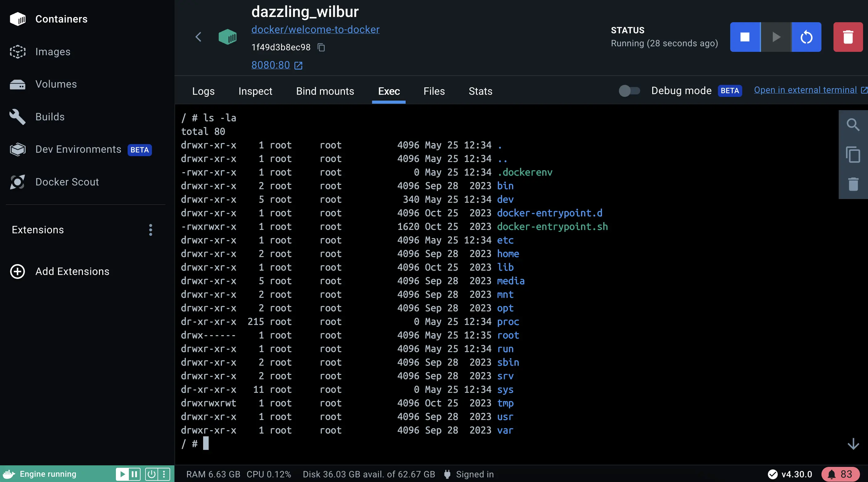This screenshot has width=868, height=482.
Task: Click the 8080:80 port mapping link
Action: [270, 65]
